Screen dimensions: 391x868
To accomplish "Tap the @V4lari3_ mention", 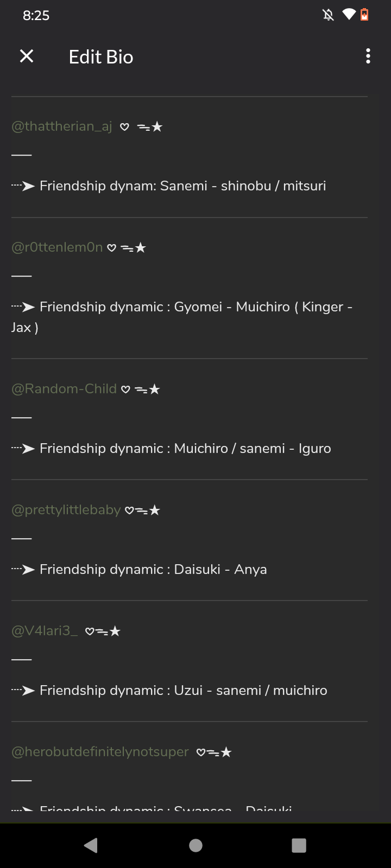I will point(45,631).
